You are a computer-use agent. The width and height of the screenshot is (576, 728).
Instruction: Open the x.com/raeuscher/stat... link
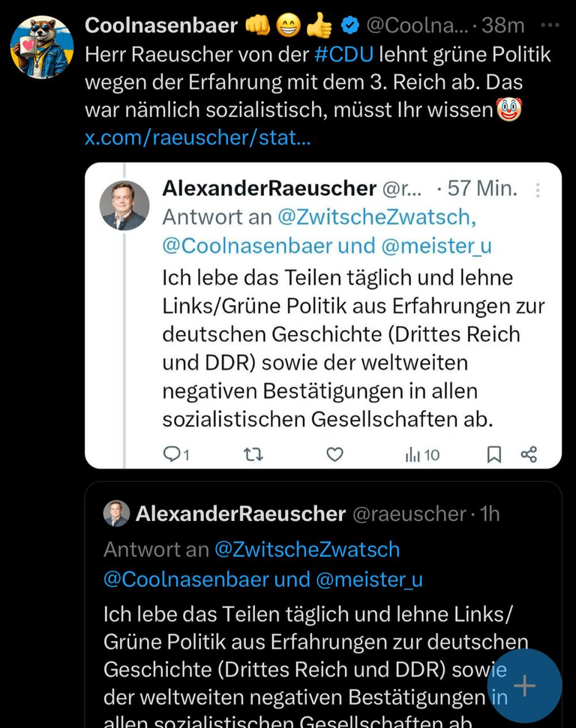197,137
